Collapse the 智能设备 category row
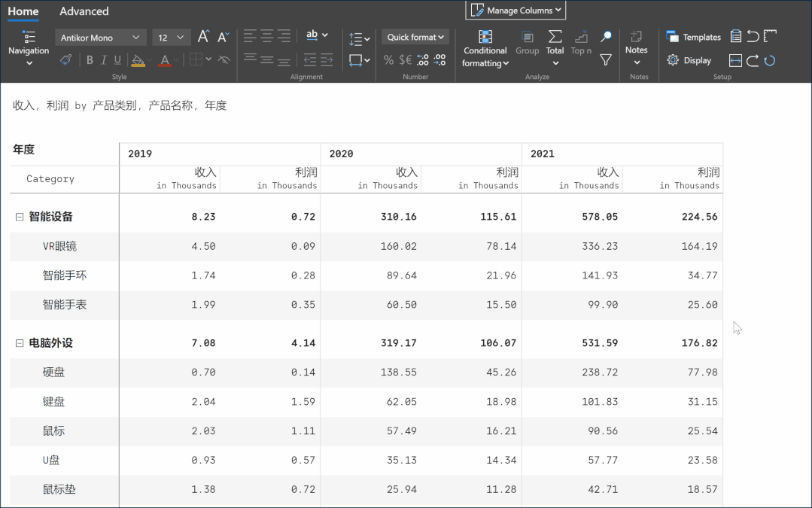 point(20,217)
